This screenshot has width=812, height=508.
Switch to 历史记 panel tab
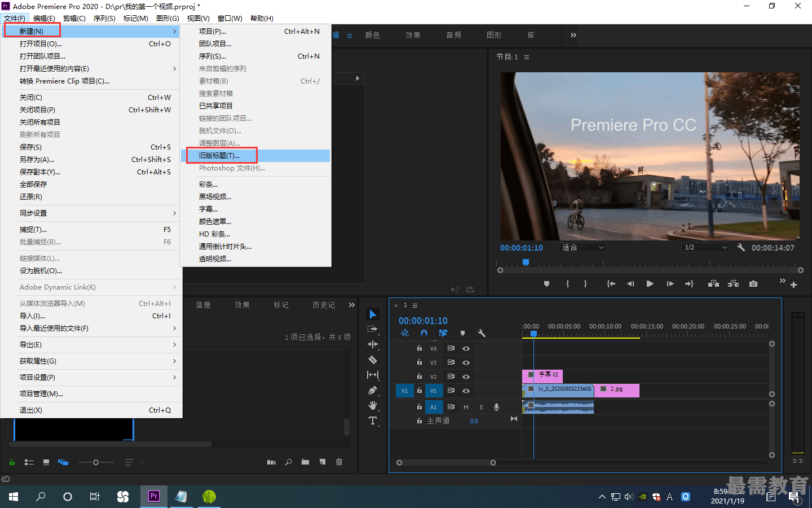pos(324,305)
